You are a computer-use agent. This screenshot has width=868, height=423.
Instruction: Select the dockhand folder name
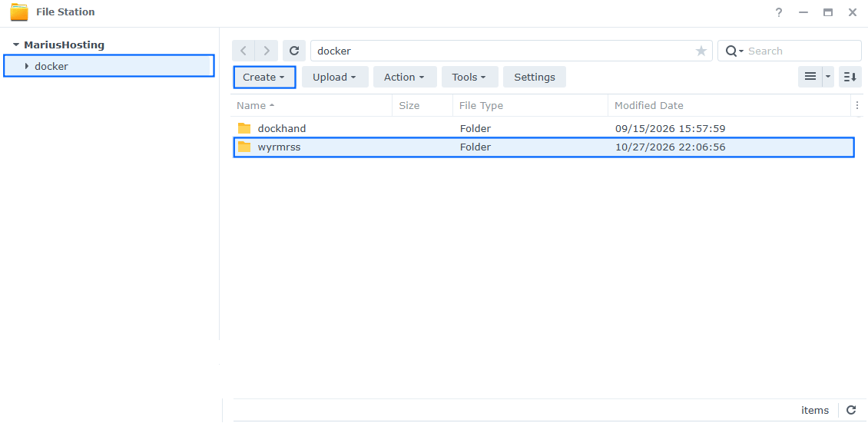click(282, 128)
